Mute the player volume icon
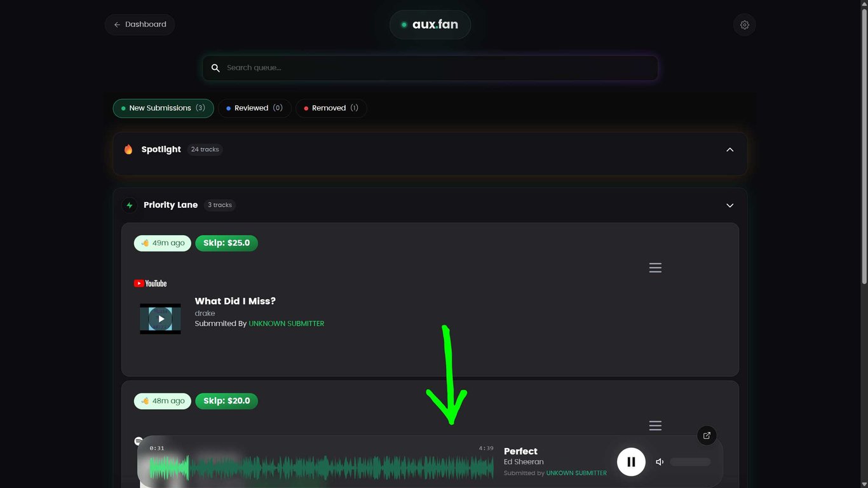The width and height of the screenshot is (868, 488). (x=660, y=462)
